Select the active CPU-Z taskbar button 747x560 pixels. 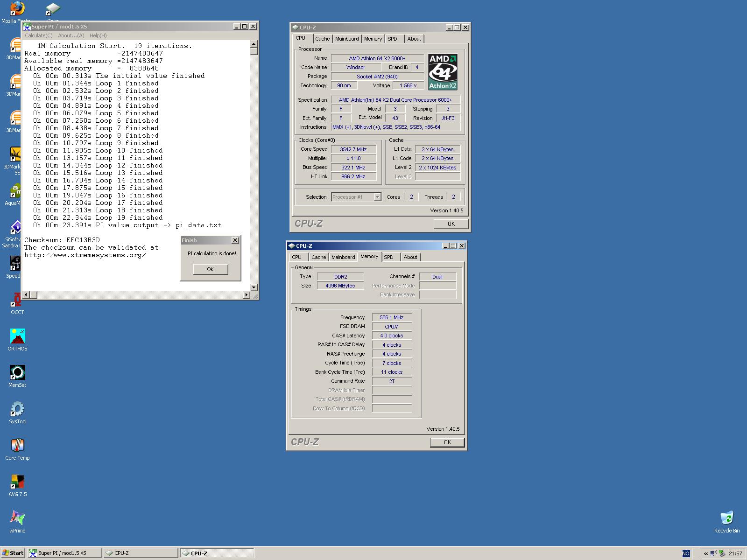(217, 553)
